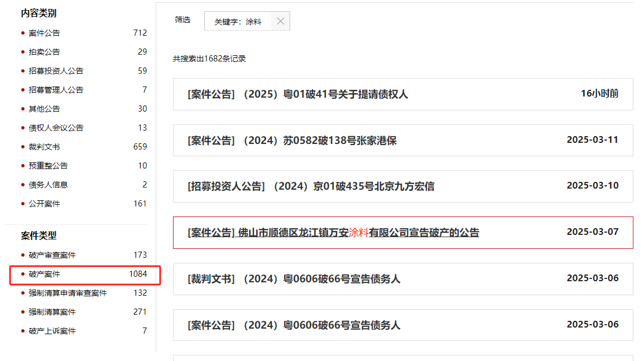Select 破产上诉案件 case type
Screen dimensions: 644x361
(x=52, y=331)
